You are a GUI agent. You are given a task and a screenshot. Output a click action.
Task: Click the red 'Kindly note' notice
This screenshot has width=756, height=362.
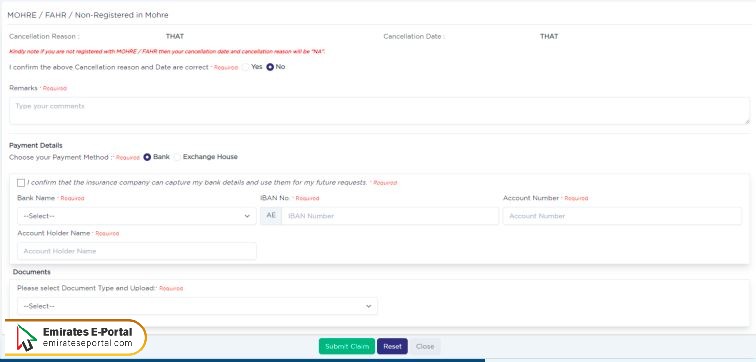(x=167, y=51)
